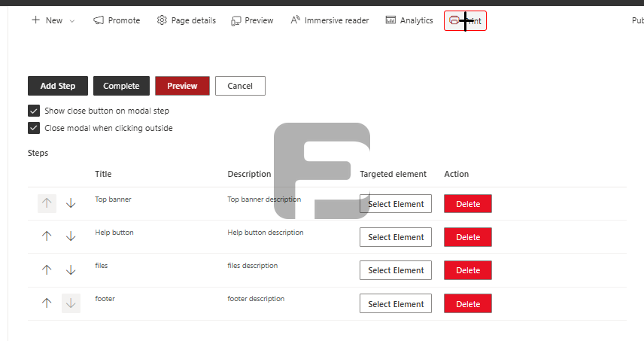Launch Immersive reader from toolbar
Image resolution: width=644 pixels, height=341 pixels.
tap(296, 20)
